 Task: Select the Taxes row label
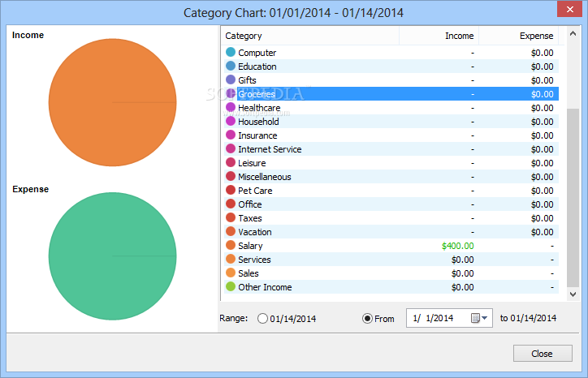point(250,218)
